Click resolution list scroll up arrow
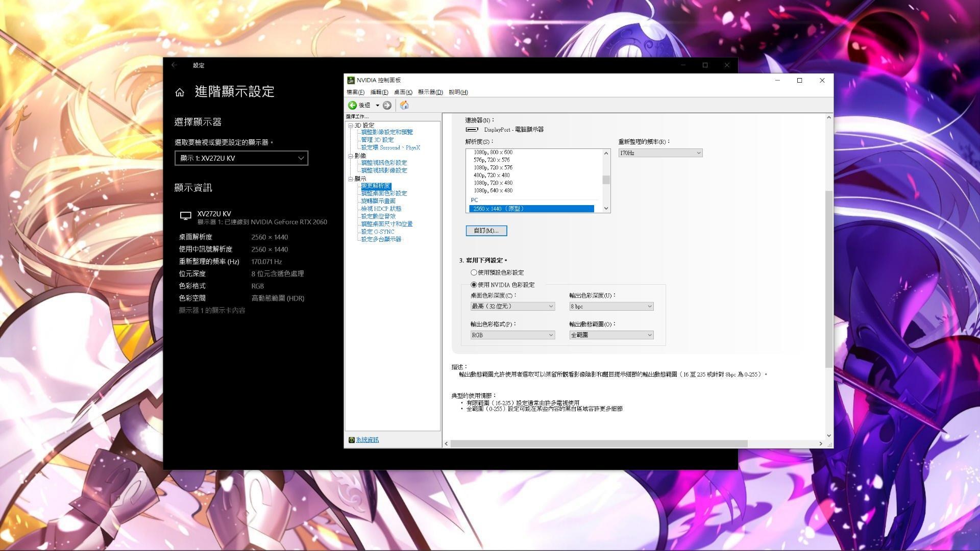 pos(606,153)
